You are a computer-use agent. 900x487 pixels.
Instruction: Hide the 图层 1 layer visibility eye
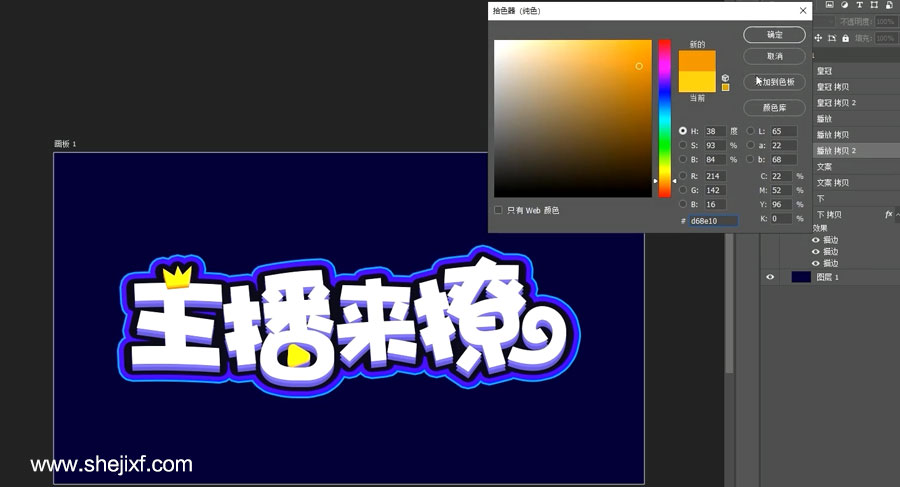pos(770,277)
